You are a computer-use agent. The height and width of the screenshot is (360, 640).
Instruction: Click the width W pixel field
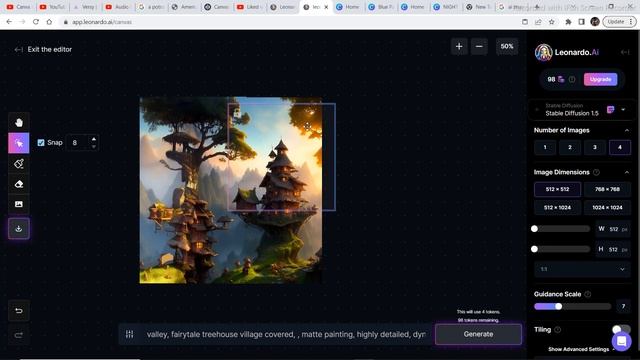coord(613,229)
